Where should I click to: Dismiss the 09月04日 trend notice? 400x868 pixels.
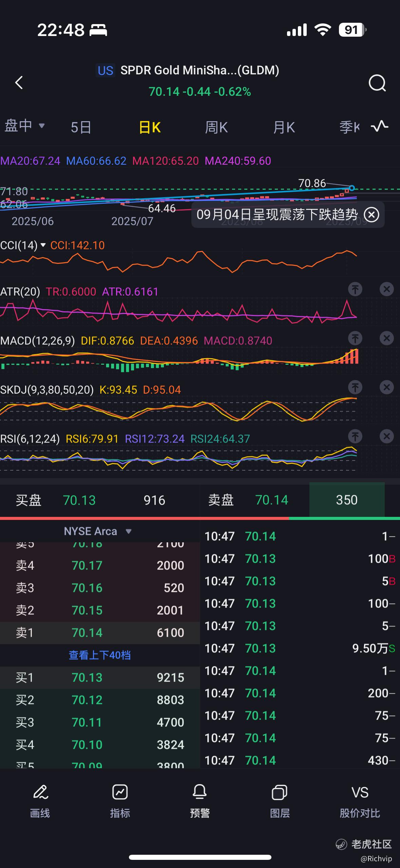coord(372,215)
